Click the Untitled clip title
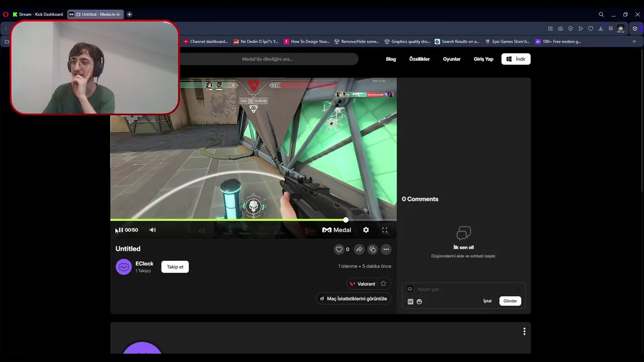This screenshot has width=644, height=362. (x=128, y=249)
